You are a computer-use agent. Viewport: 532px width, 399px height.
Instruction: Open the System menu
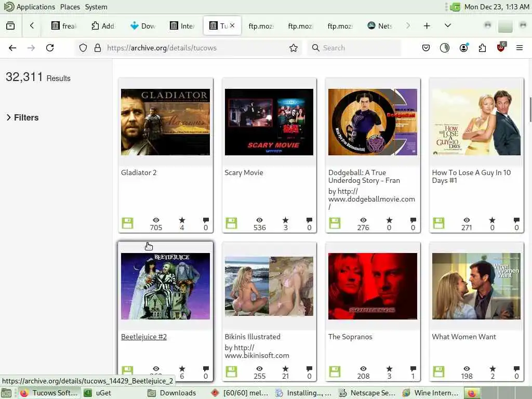[96, 7]
